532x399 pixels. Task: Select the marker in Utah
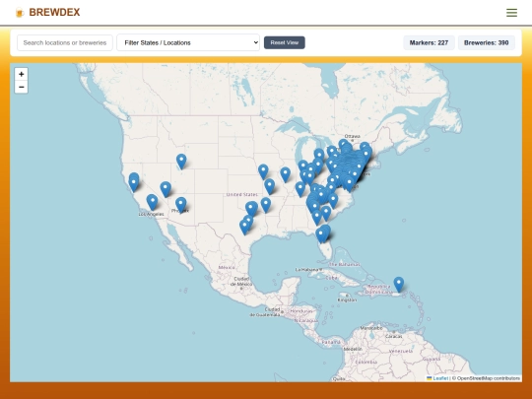coord(181,162)
